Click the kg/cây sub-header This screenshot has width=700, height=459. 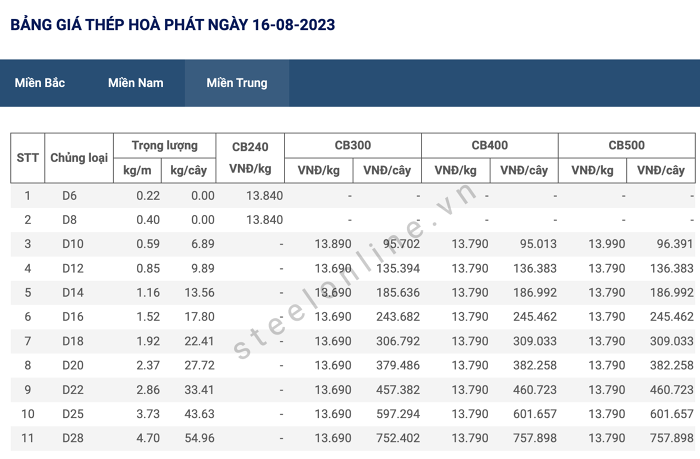pyautogui.click(x=188, y=170)
